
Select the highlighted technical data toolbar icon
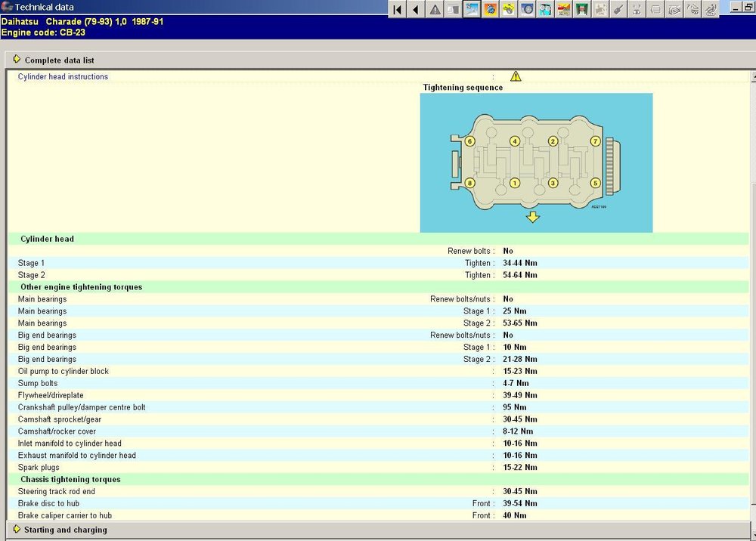[472, 9]
